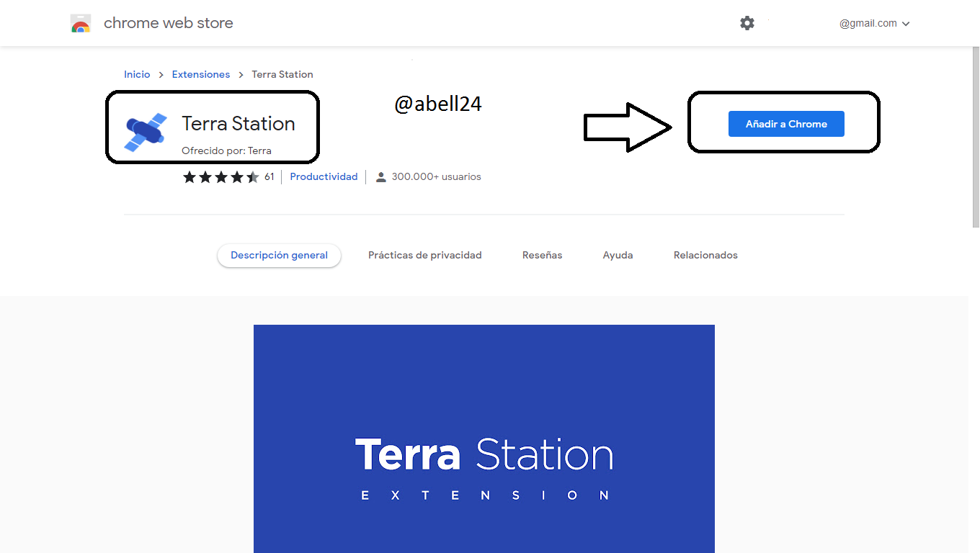
Task: Go to the Relacionados tab
Action: pyautogui.click(x=705, y=256)
